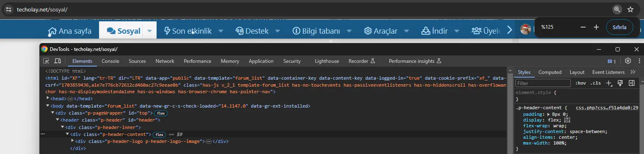
Task: Open the row options dots beside selected node
Action: tap(43, 134)
